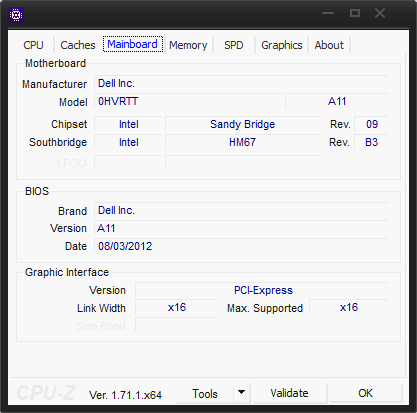Image resolution: width=417 pixels, height=413 pixels.
Task: Click the Max. Supported x16 value
Action: click(x=349, y=307)
